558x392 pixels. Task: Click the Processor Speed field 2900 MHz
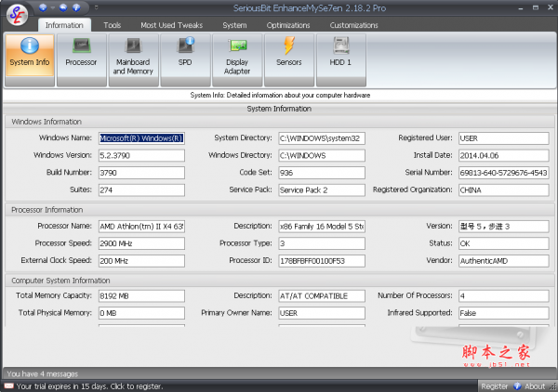click(x=141, y=243)
